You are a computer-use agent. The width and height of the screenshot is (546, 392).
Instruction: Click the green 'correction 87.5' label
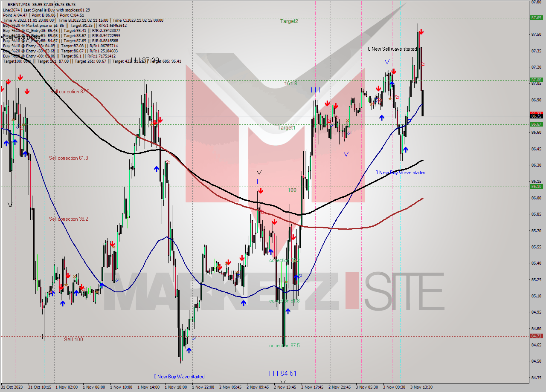click(x=285, y=346)
